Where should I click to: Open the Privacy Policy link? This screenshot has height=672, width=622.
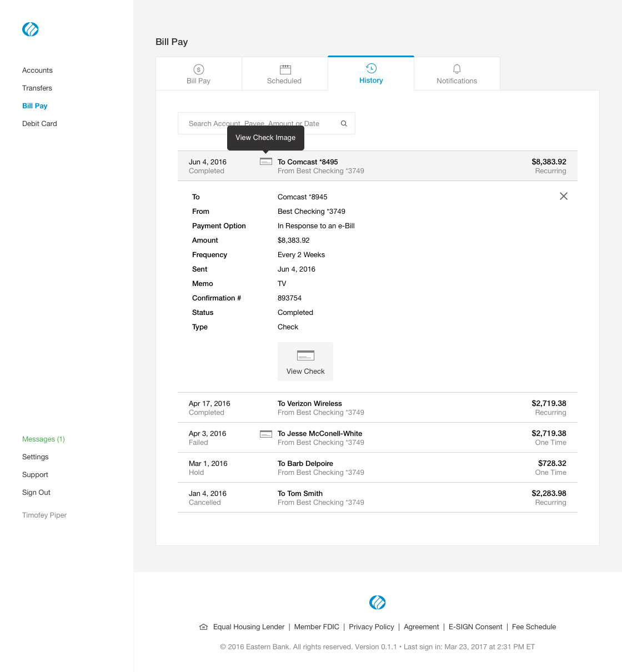372,627
